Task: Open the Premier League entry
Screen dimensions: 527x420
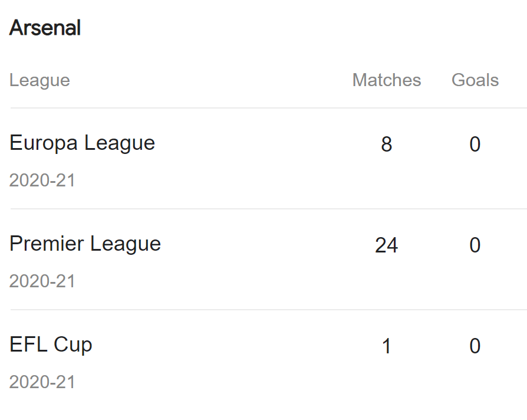Action: click(x=85, y=244)
